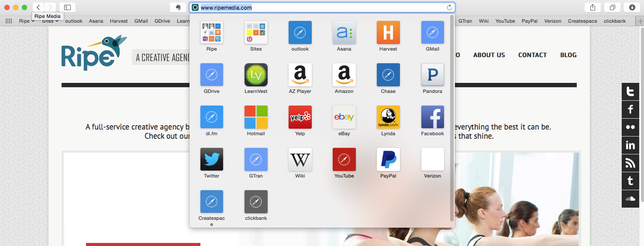Image resolution: width=644 pixels, height=246 pixels.
Task: Open the Chase favorite icon
Action: pos(388,75)
